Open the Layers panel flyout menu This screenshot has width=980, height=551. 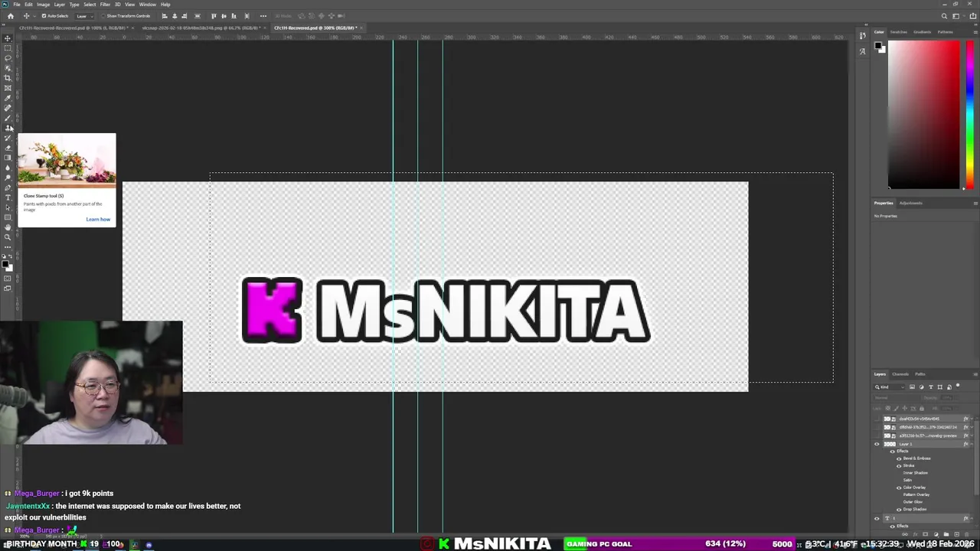pyautogui.click(x=975, y=374)
